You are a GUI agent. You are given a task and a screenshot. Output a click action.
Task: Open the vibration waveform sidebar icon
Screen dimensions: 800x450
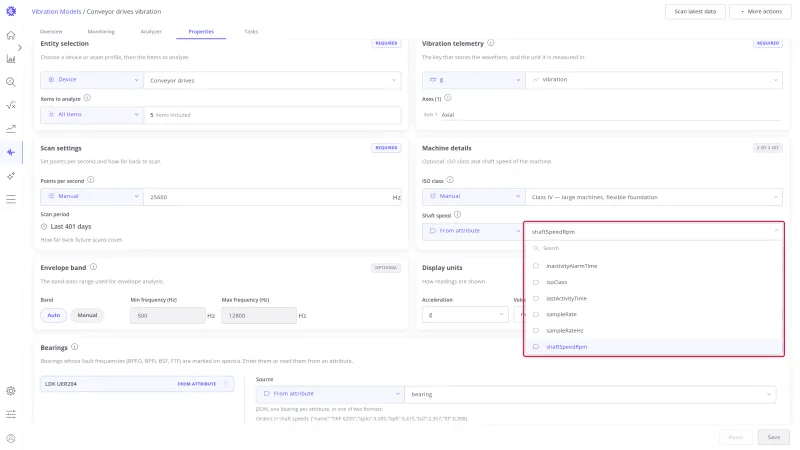coord(11,152)
